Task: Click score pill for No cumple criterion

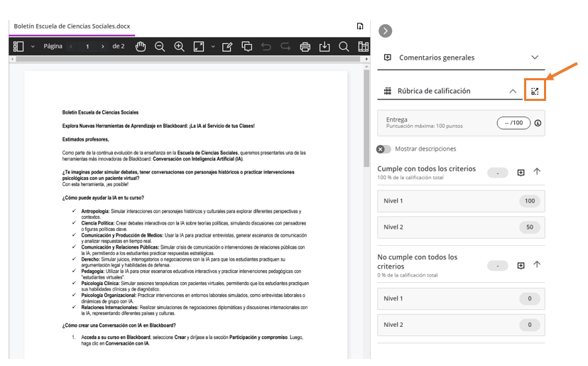Action: coord(498,266)
